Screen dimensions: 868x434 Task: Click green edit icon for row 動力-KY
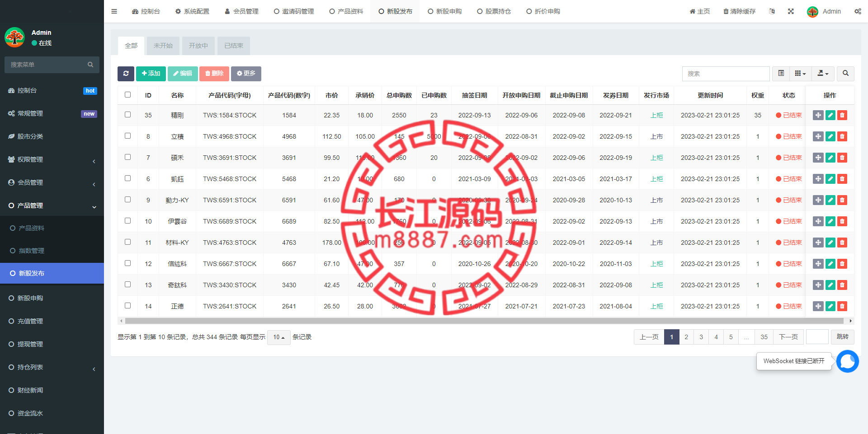[830, 200]
